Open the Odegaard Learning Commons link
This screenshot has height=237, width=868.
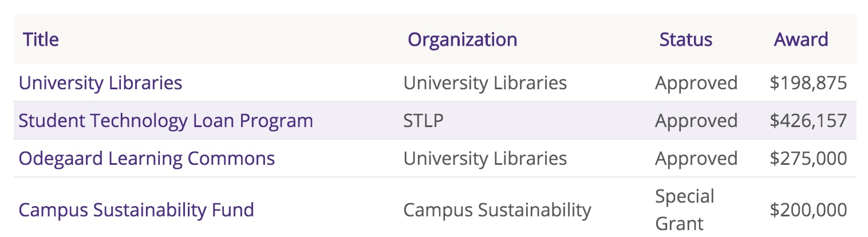point(147,159)
